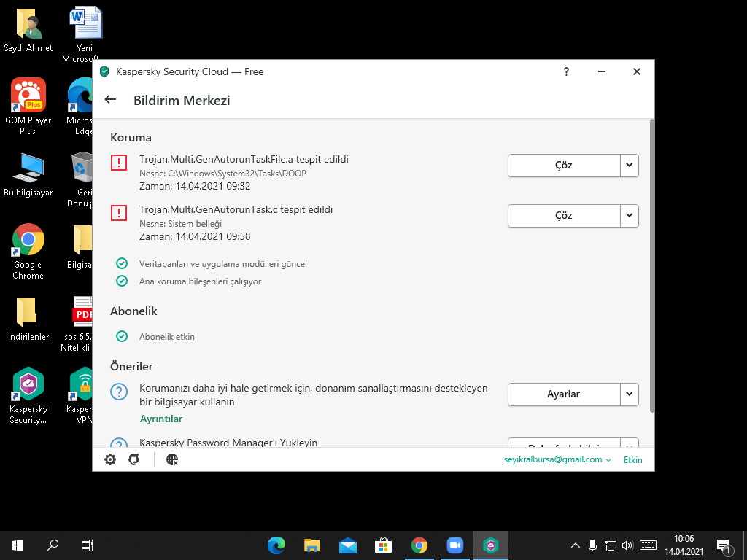Click text Nesne: Sistem belleği
This screenshot has width=747, height=560.
coord(181,224)
